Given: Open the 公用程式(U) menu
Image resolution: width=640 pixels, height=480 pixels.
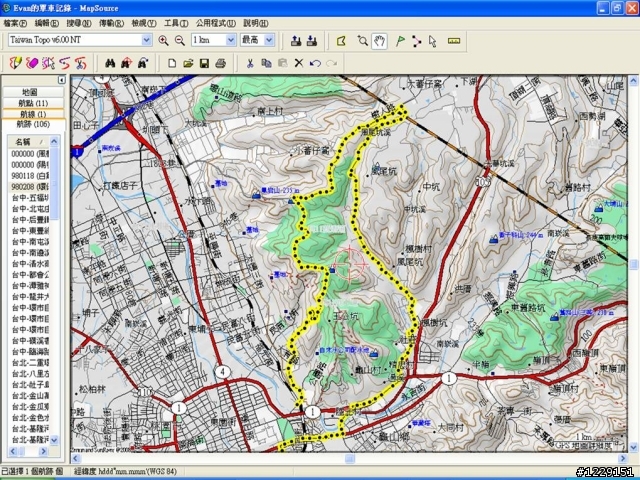Looking at the screenshot, I should (216, 23).
